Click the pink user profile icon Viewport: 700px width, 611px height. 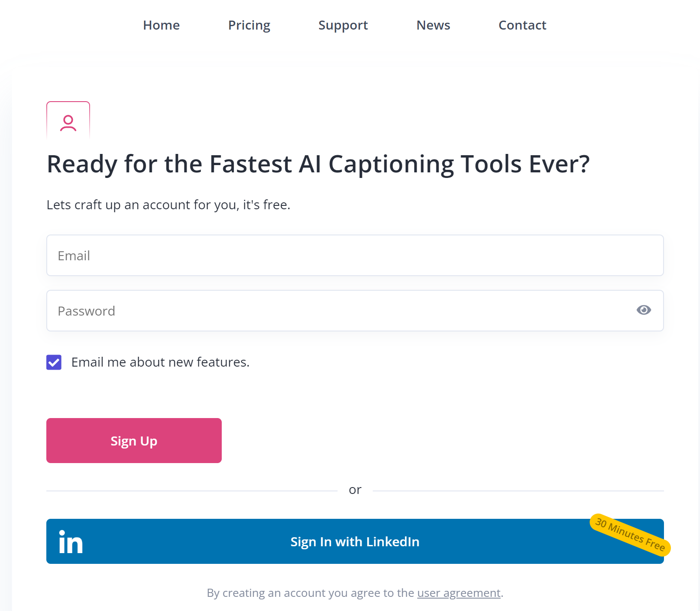(68, 123)
